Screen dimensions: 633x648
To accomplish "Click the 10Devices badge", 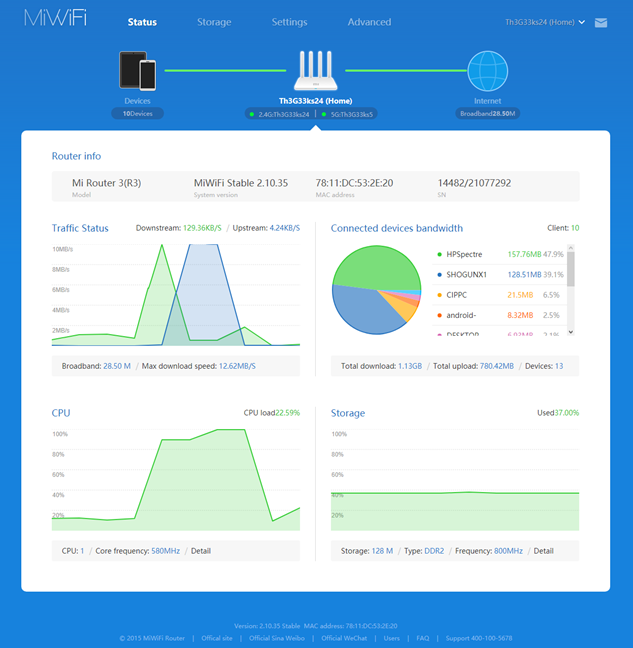I will 138,114.
